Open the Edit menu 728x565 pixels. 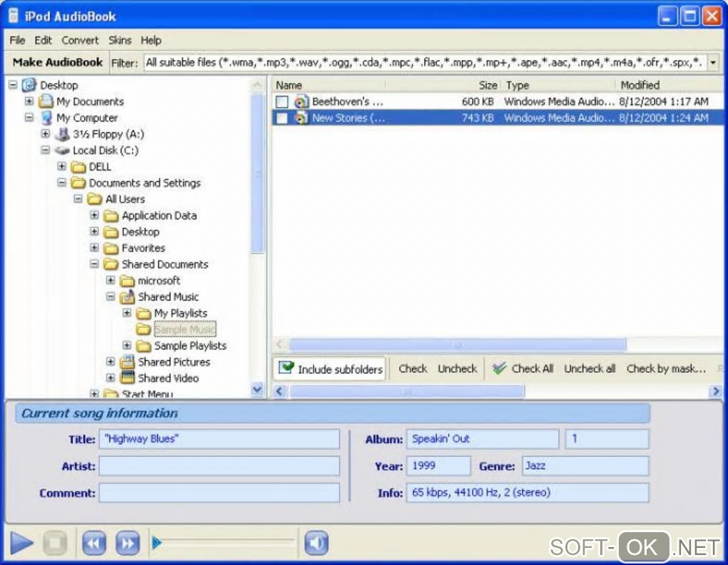[x=43, y=41]
